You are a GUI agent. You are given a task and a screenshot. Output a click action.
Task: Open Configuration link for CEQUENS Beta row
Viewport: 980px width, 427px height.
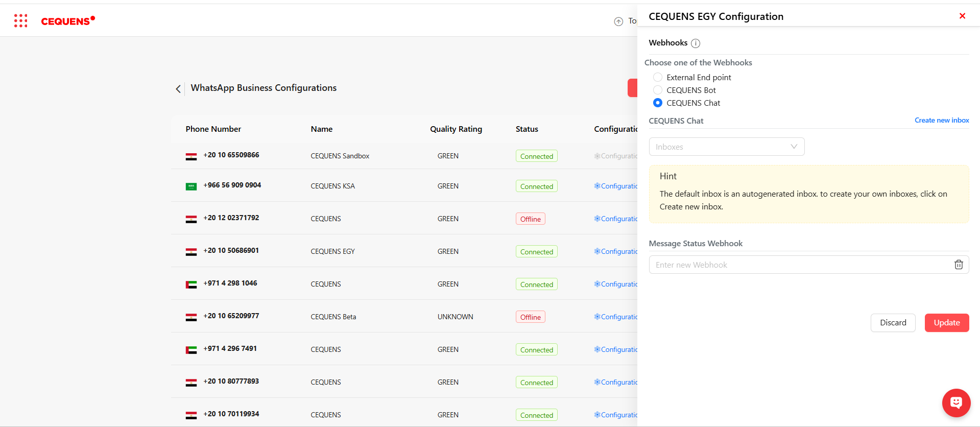615,317
